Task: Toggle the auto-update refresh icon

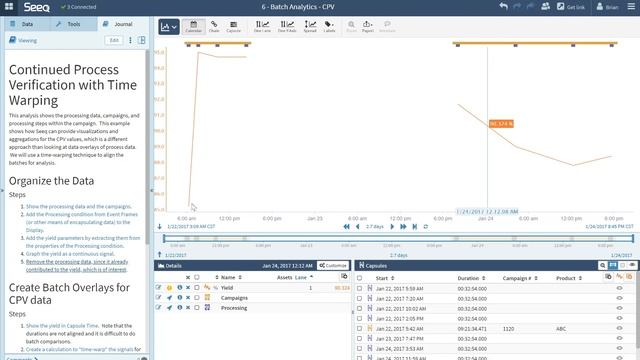Action: [426, 227]
